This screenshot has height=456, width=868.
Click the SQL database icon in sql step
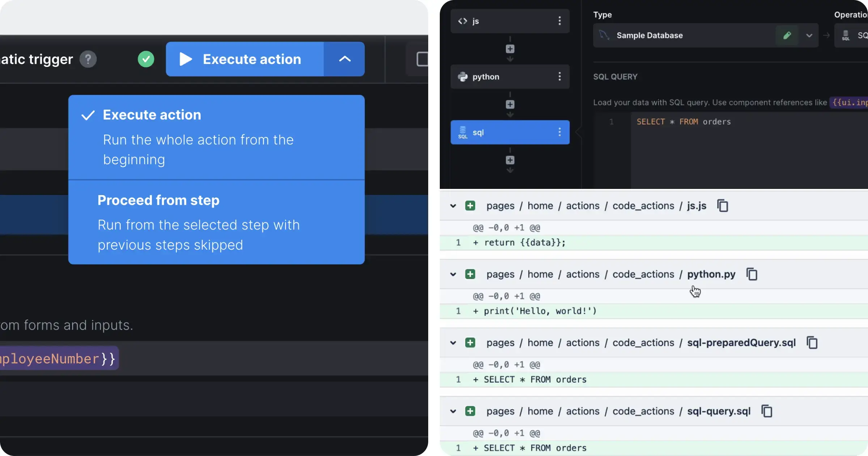click(463, 132)
